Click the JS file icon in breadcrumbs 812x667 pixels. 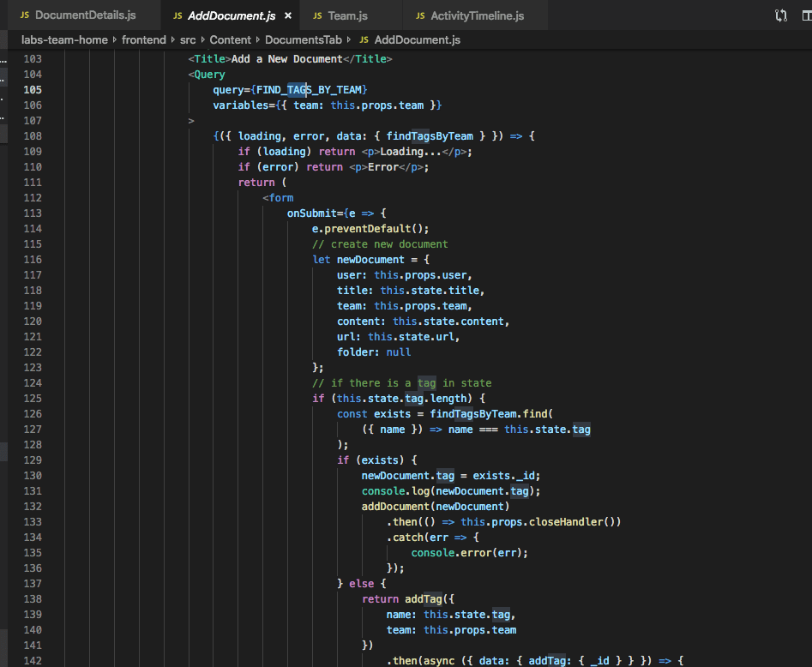[364, 40]
